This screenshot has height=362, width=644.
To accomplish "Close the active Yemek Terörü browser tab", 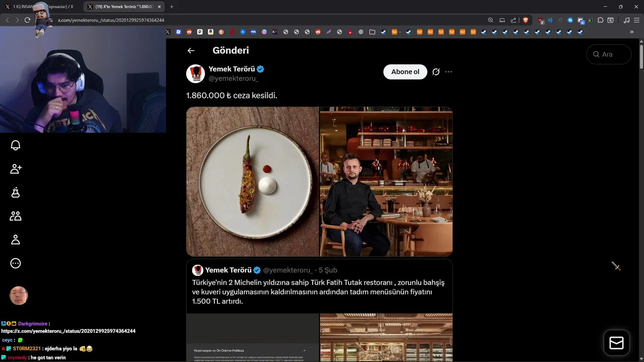I will (x=159, y=7).
